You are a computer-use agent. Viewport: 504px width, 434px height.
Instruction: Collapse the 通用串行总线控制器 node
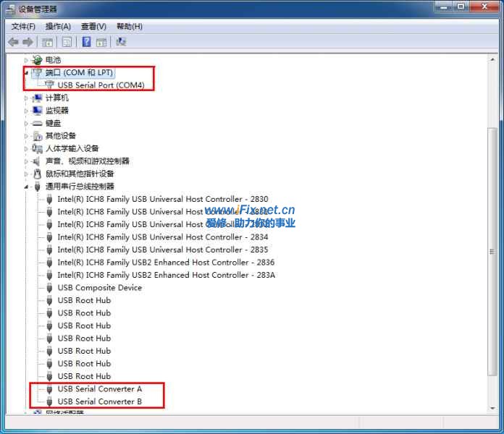tap(27, 187)
